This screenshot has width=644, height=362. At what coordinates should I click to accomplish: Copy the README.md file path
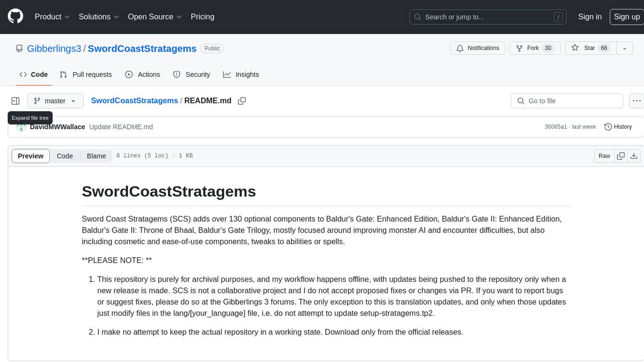[x=242, y=101]
